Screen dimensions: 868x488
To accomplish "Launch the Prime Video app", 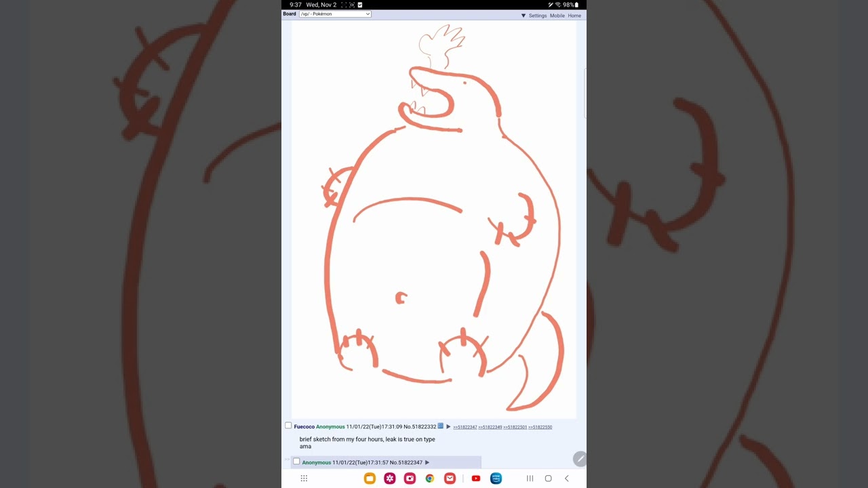I will coord(496,479).
